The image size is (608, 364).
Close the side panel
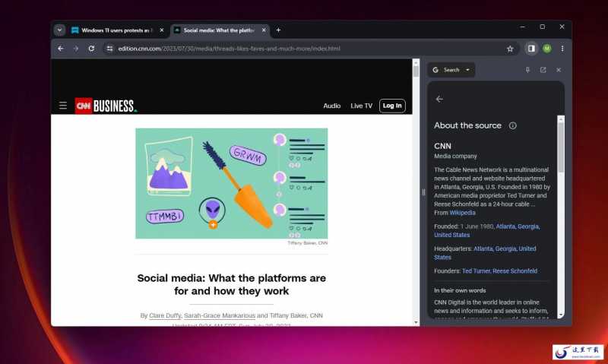click(x=559, y=70)
